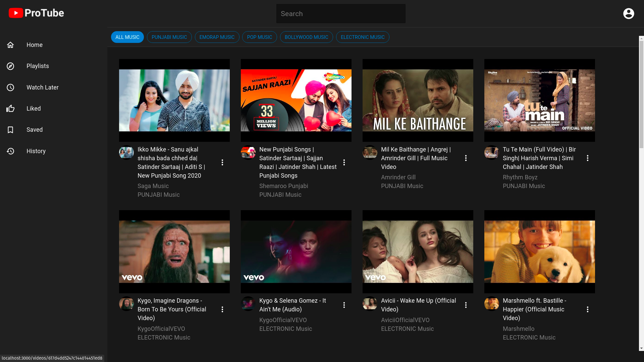Open Saved videos in sidebar

(x=54, y=130)
